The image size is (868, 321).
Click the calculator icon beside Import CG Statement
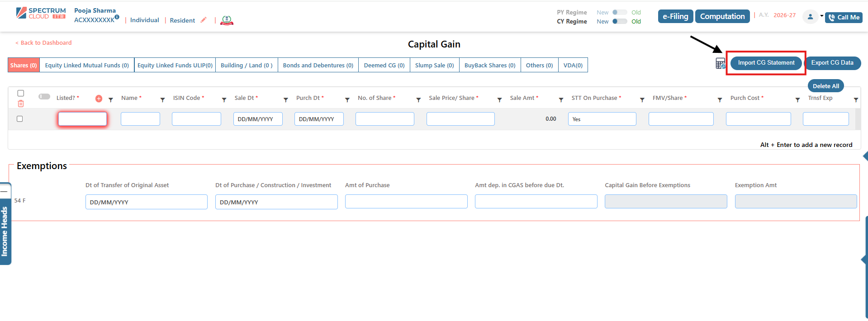point(720,63)
